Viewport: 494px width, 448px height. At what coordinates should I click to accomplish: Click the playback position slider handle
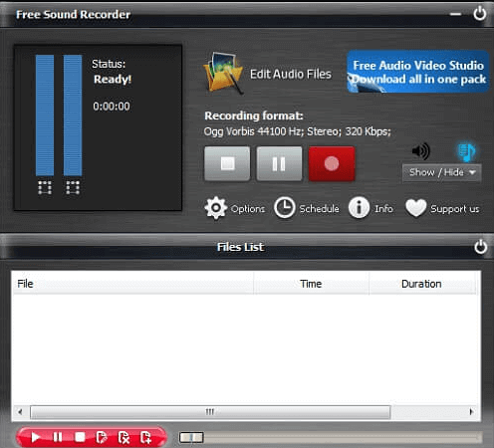pyautogui.click(x=191, y=437)
